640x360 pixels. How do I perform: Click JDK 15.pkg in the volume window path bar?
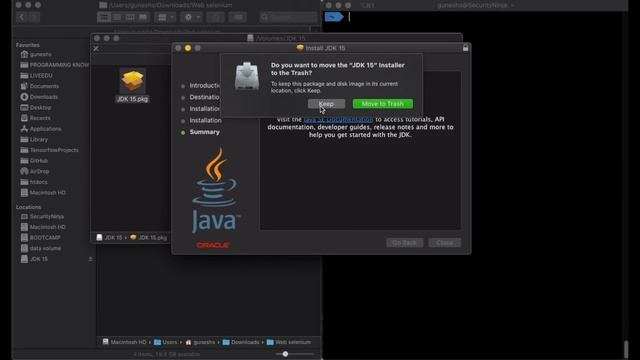coord(149,238)
